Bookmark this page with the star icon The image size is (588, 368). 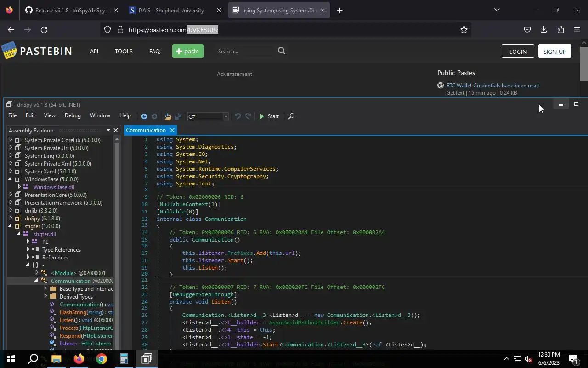pyautogui.click(x=464, y=29)
